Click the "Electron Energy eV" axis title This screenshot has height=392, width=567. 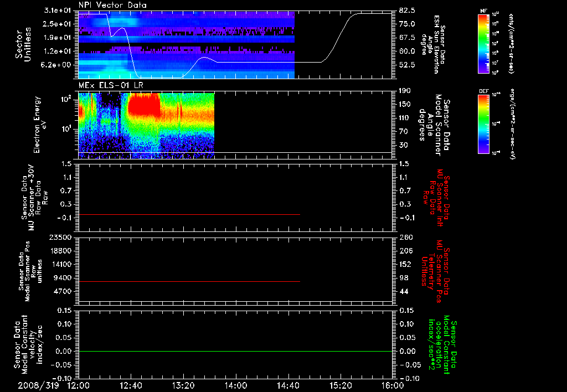(40, 125)
